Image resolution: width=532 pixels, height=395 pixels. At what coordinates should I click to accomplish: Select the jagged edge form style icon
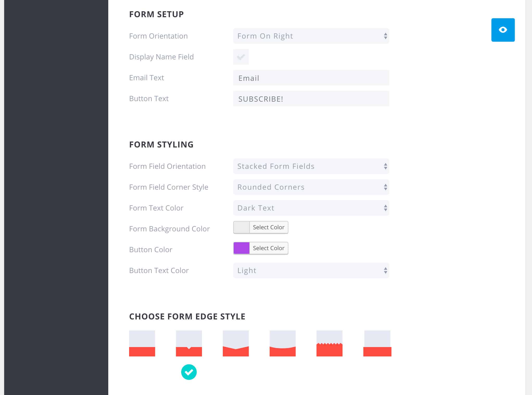click(x=330, y=344)
